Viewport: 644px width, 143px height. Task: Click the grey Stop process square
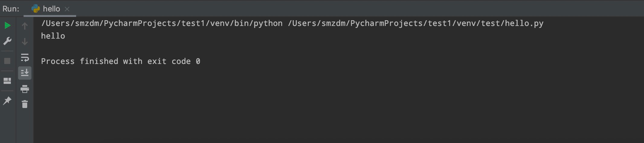coord(7,61)
